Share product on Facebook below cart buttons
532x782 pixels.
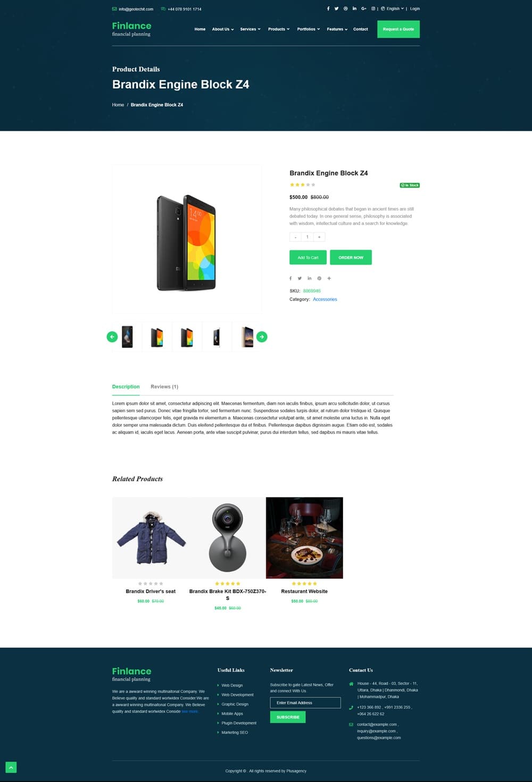click(x=290, y=278)
